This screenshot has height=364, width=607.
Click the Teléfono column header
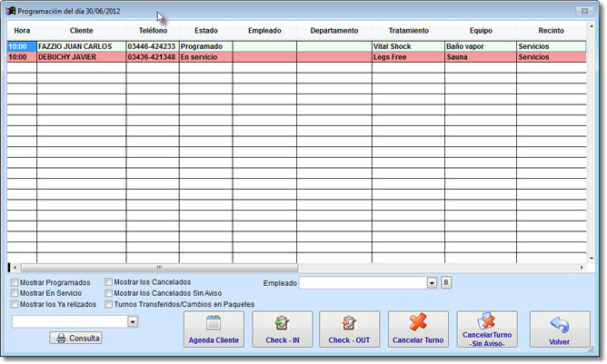coord(153,31)
